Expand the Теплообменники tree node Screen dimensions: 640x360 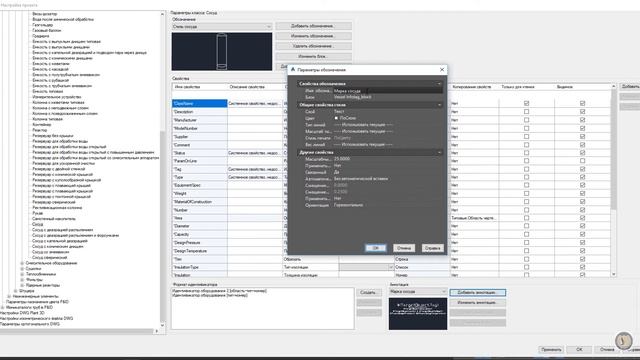tap(22, 274)
